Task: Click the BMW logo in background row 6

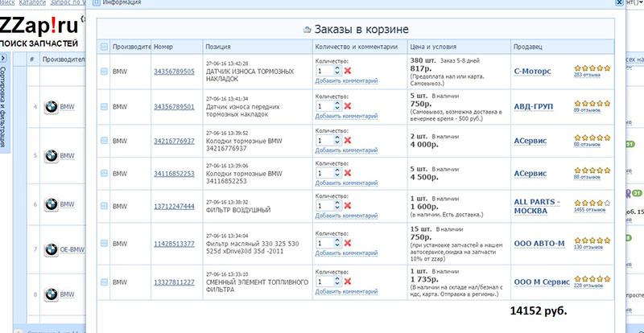Action: click(x=52, y=204)
